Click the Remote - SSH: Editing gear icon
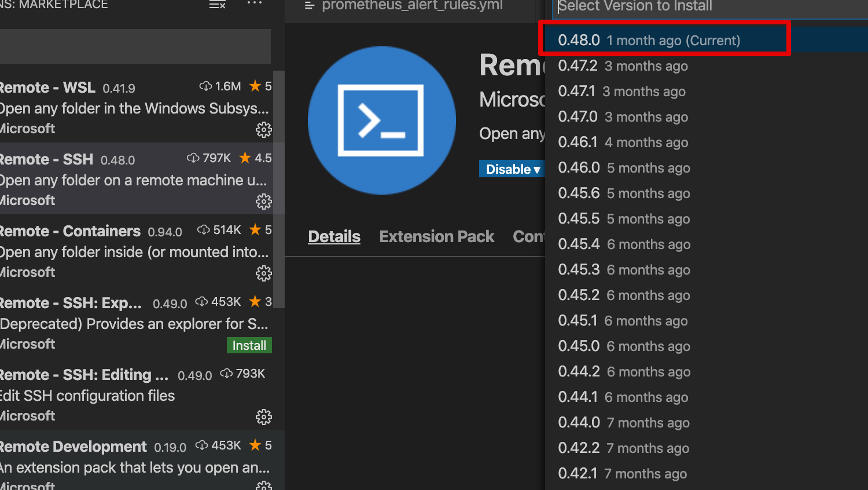Image resolution: width=868 pixels, height=490 pixels. 264,417
